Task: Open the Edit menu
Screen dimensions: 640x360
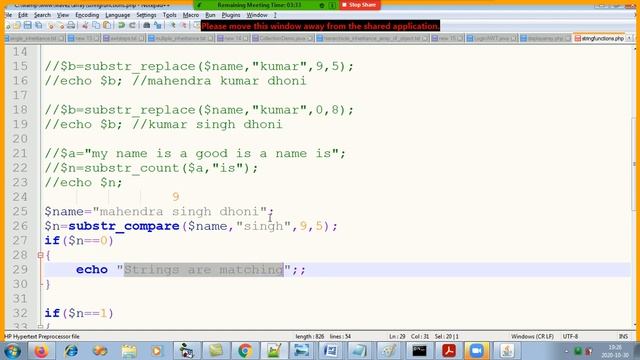Action: (23, 15)
